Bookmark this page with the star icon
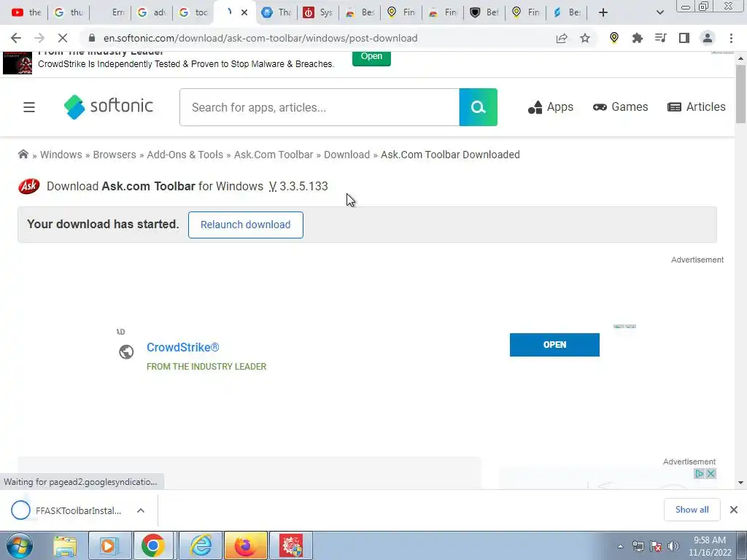 coord(585,38)
